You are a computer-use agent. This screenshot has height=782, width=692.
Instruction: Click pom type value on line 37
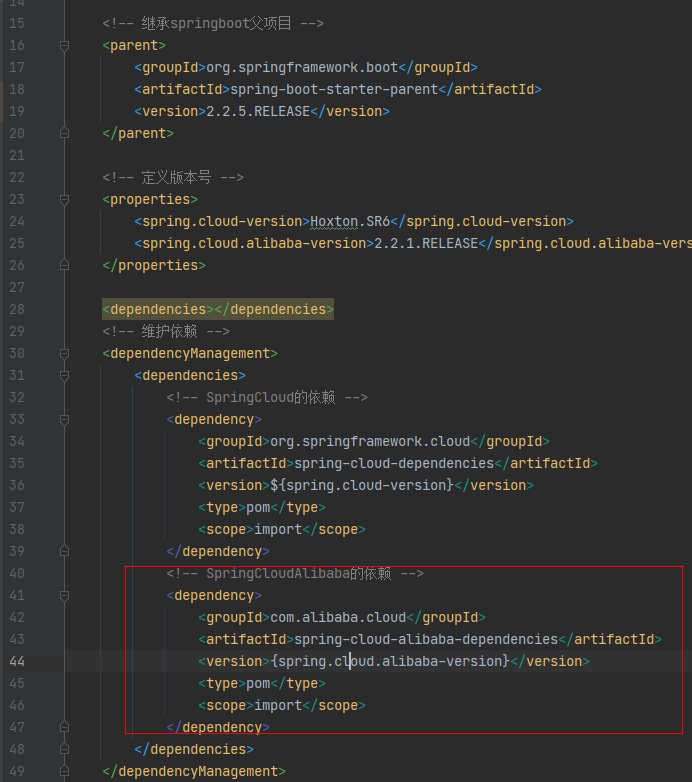pos(258,507)
